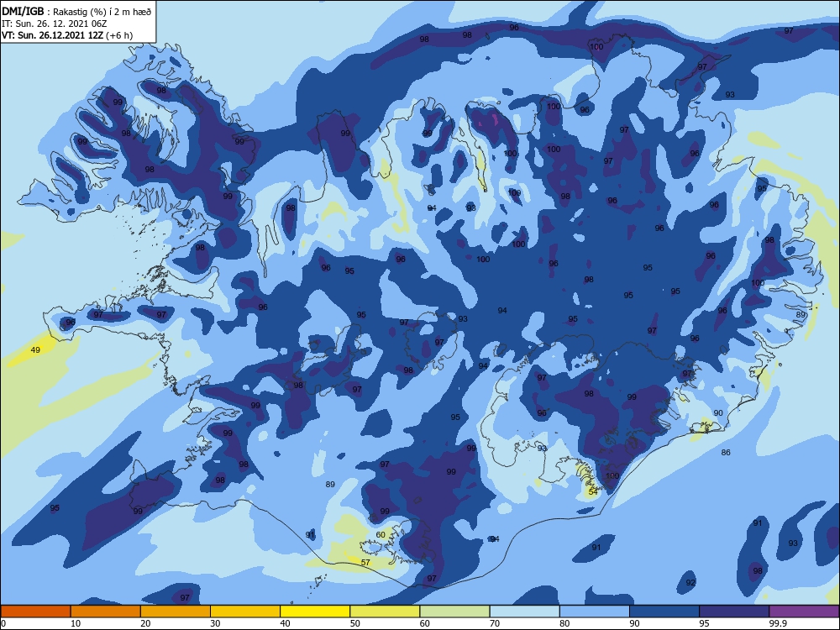Click the 50–60 pale yellow legend swatch
Image resolution: width=840 pixels, height=630 pixels.
(x=385, y=612)
